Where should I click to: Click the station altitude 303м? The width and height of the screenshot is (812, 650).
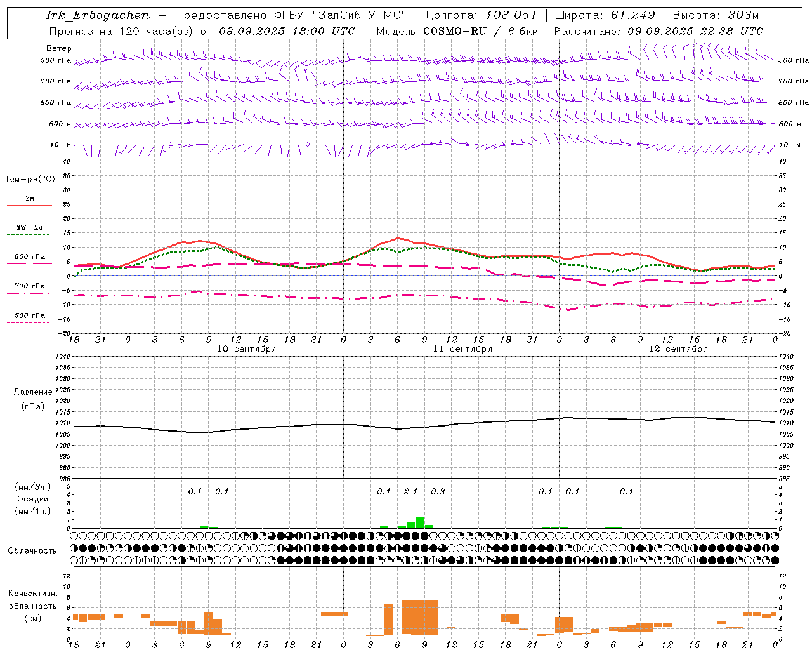click(x=742, y=15)
